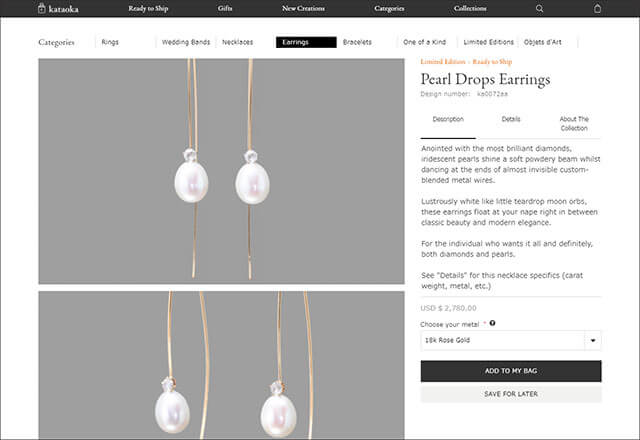Open the shopping bag icon
Image resolution: width=640 pixels, height=440 pixels.
pos(598,9)
